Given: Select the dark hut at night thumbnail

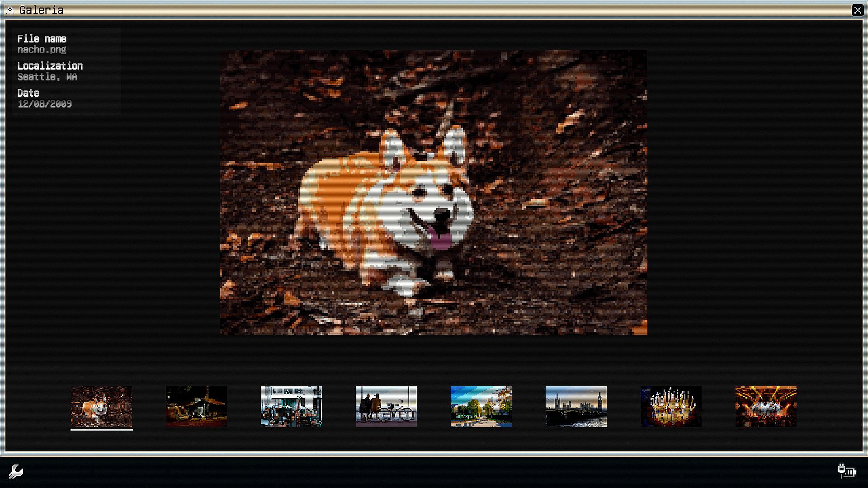Looking at the screenshot, I should click(x=196, y=406).
